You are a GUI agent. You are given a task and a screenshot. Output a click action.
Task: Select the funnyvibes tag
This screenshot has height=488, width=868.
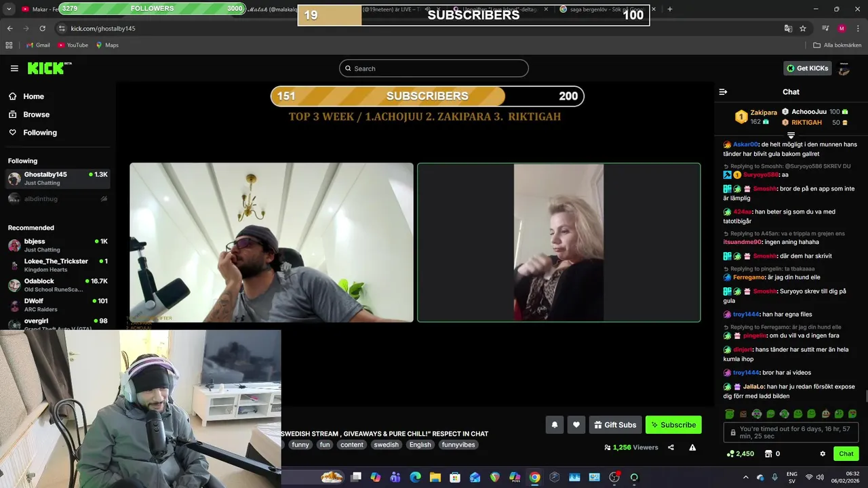click(x=458, y=445)
